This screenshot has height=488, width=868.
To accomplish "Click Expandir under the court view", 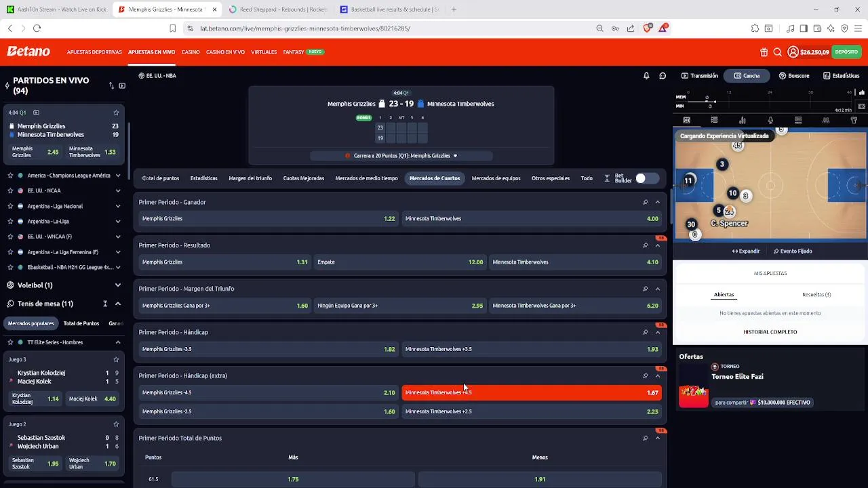I will coord(746,251).
